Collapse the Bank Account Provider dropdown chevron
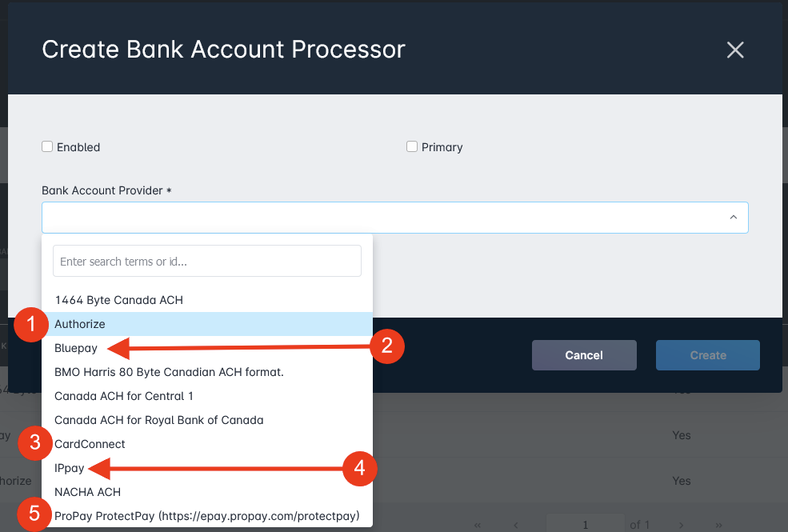Image resolution: width=788 pixels, height=532 pixels. (x=734, y=217)
